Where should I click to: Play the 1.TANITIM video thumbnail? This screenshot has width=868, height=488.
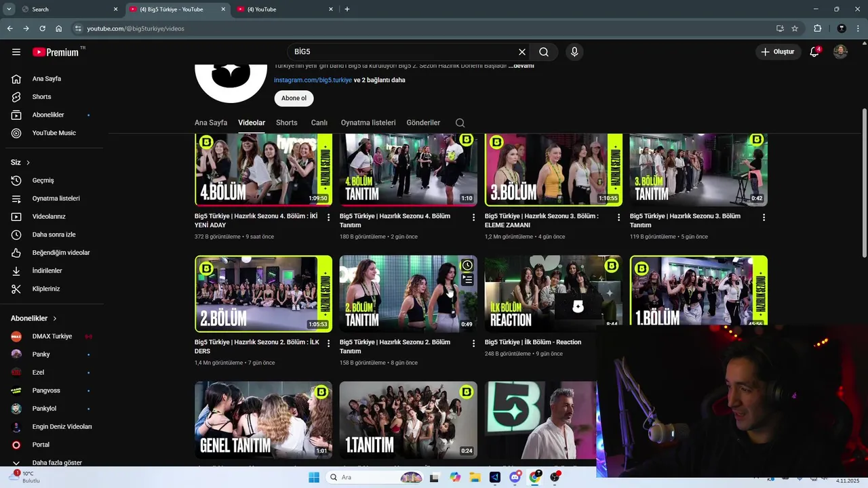[408, 420]
